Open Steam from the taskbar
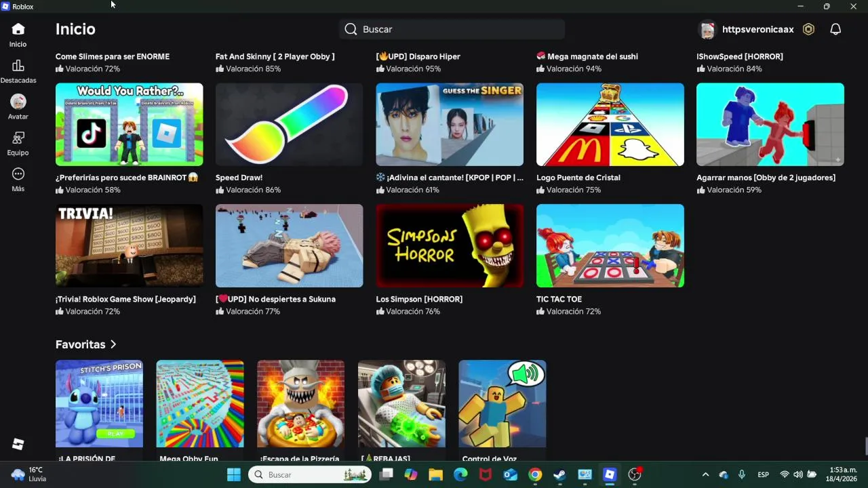This screenshot has width=868, height=488. (559, 474)
